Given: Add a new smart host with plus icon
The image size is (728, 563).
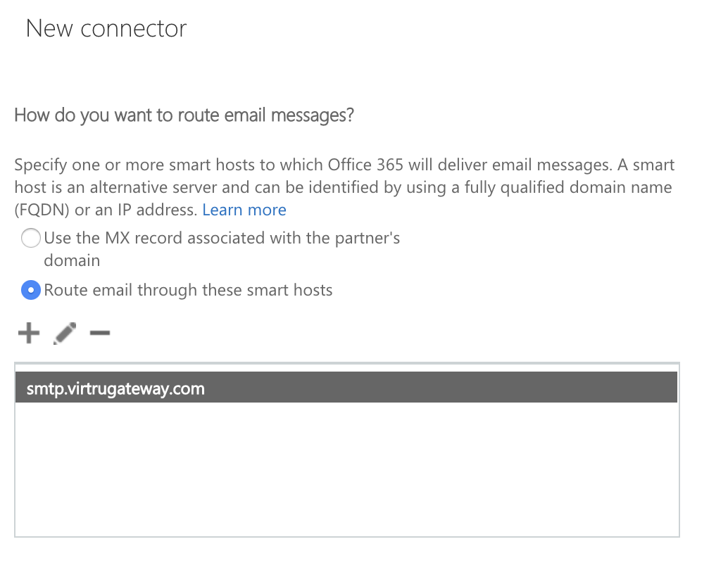Looking at the screenshot, I should pos(29,333).
